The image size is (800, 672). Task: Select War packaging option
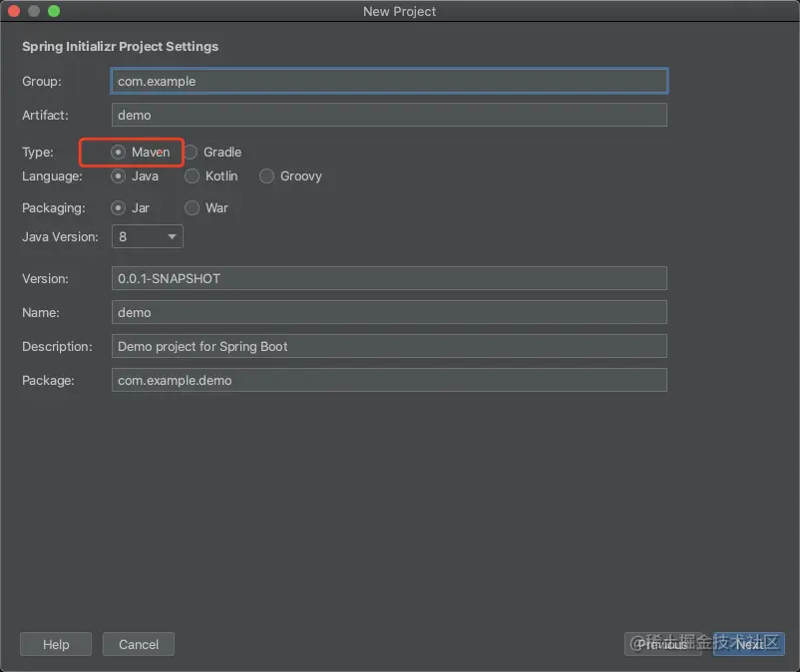(x=193, y=208)
